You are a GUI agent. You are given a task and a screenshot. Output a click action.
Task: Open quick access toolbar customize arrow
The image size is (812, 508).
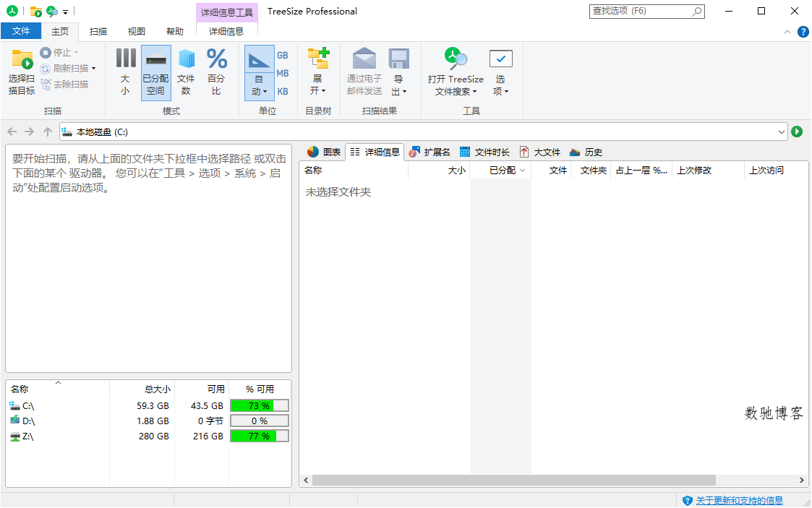coord(65,12)
